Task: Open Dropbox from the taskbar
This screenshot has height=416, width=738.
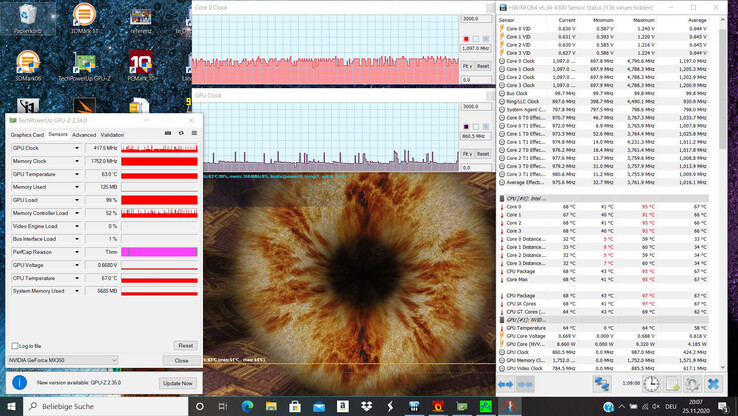Action: click(x=367, y=407)
